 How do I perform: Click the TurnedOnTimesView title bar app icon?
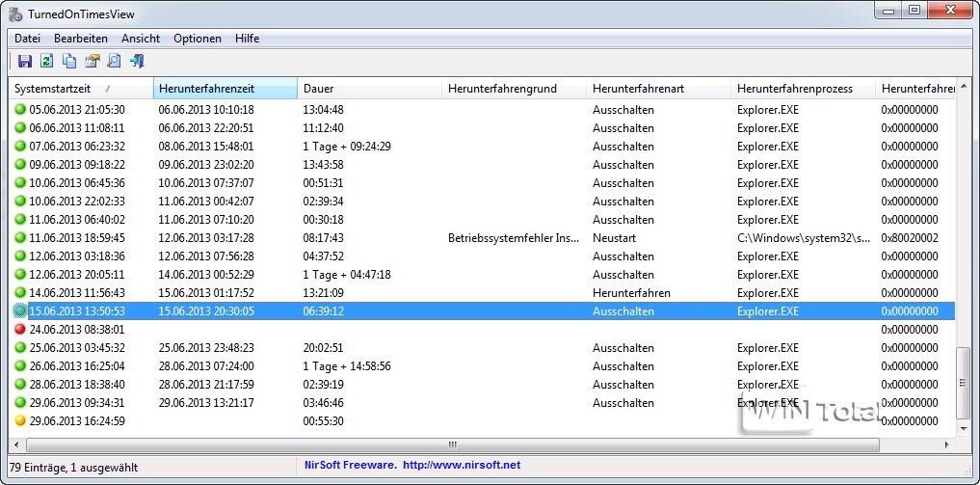click(15, 13)
